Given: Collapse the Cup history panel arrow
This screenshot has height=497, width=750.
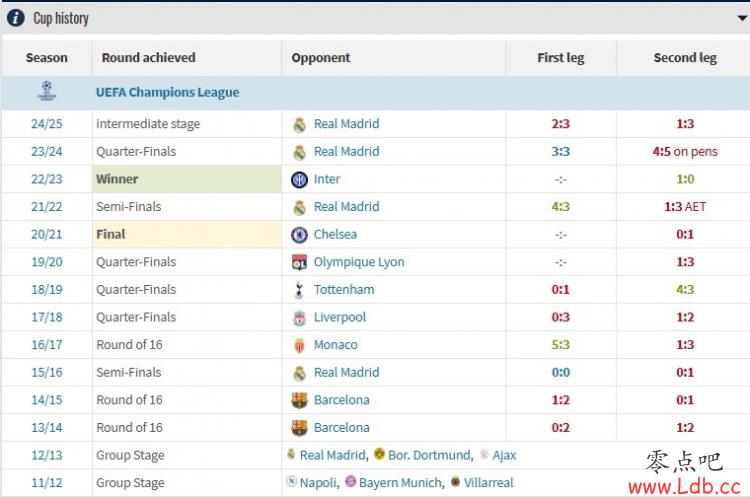Looking at the screenshot, I should click(x=742, y=18).
